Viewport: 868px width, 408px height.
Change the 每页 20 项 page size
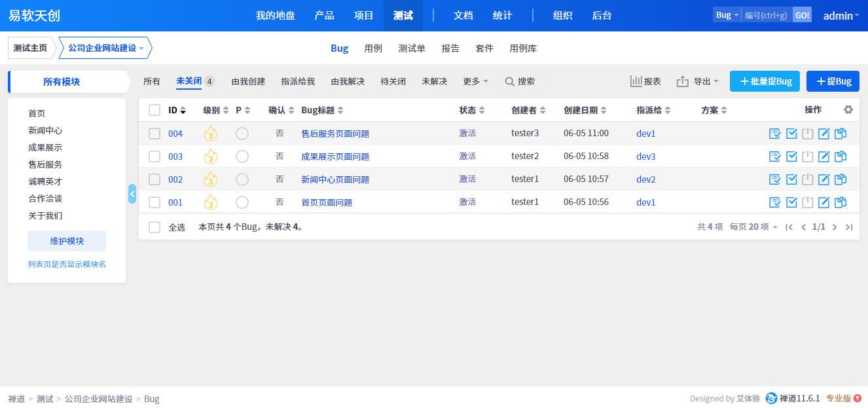(x=753, y=227)
